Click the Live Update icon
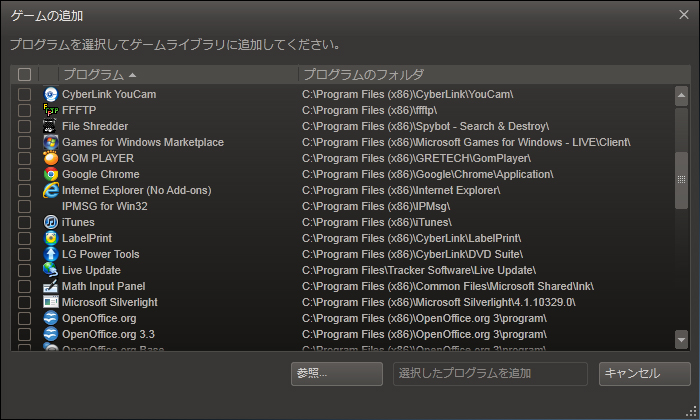 50,270
